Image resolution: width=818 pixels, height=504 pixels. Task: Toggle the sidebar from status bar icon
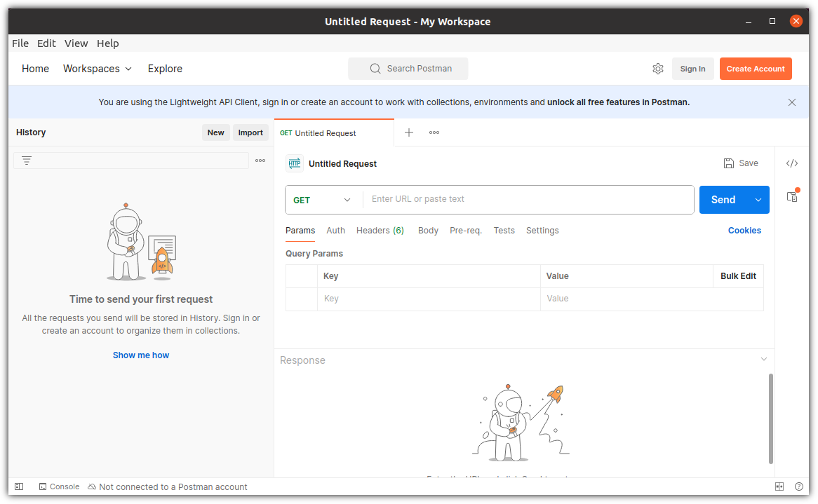[20, 486]
